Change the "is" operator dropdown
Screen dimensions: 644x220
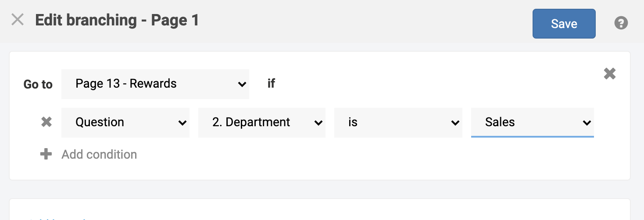click(x=398, y=123)
